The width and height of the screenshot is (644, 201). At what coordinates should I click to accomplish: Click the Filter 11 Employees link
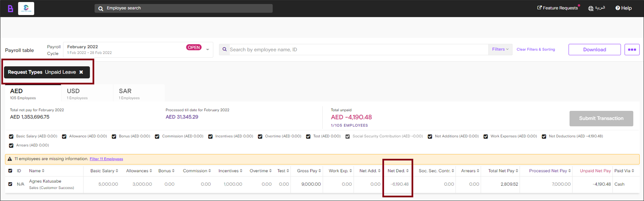coord(106,159)
